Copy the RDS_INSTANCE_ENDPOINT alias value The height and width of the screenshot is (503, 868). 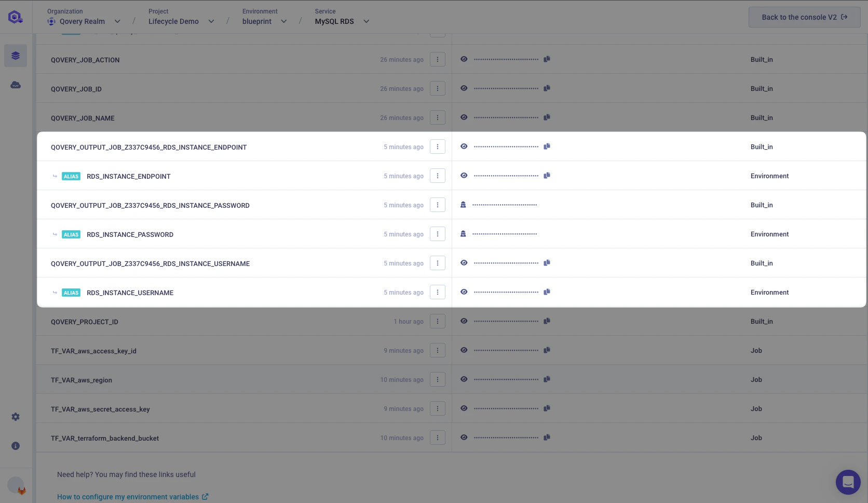(547, 176)
